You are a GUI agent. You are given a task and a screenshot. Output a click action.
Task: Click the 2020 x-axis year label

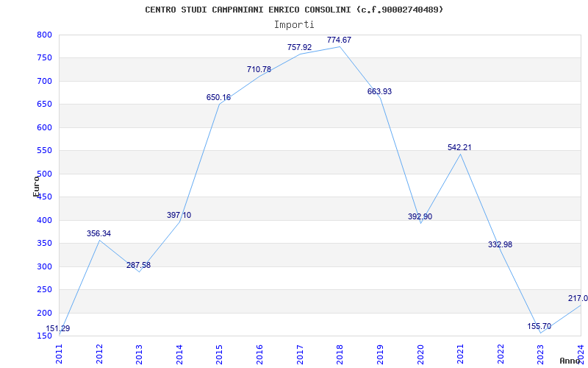click(420, 354)
